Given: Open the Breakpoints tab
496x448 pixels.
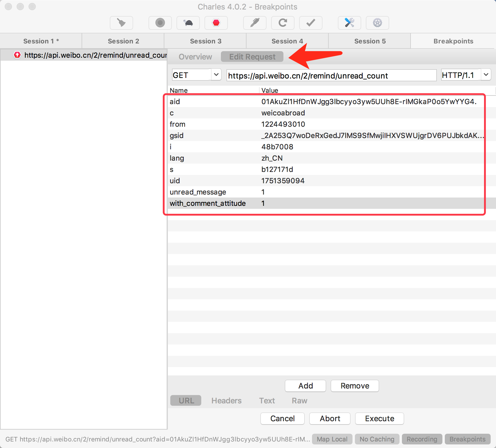Looking at the screenshot, I should 453,41.
